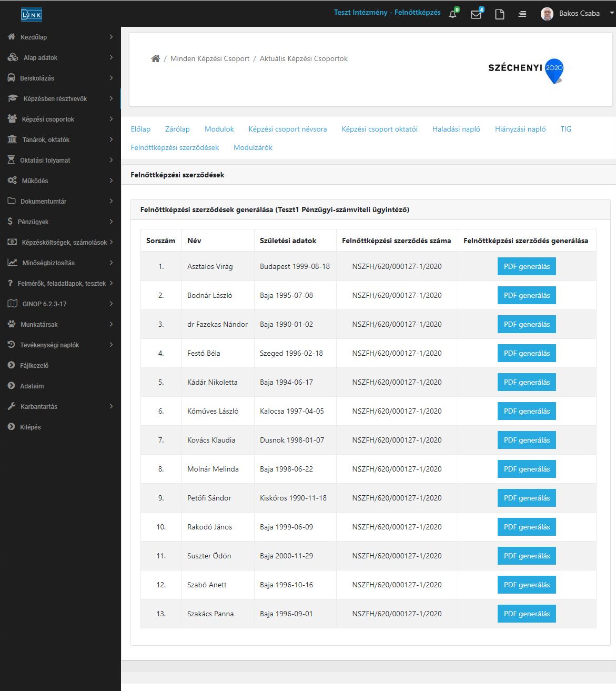This screenshot has width=616, height=691.
Task: Expand the Képzési csoportok chevron
Action: (111, 119)
